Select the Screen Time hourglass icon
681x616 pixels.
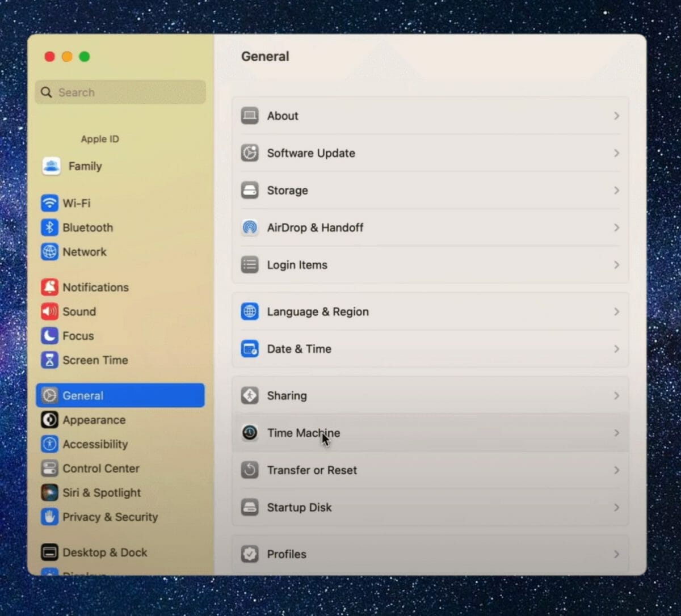click(51, 360)
